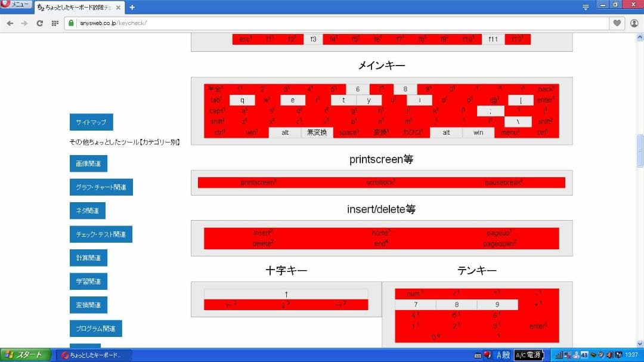Click the page reload icon
644x362 pixels.
point(39,24)
